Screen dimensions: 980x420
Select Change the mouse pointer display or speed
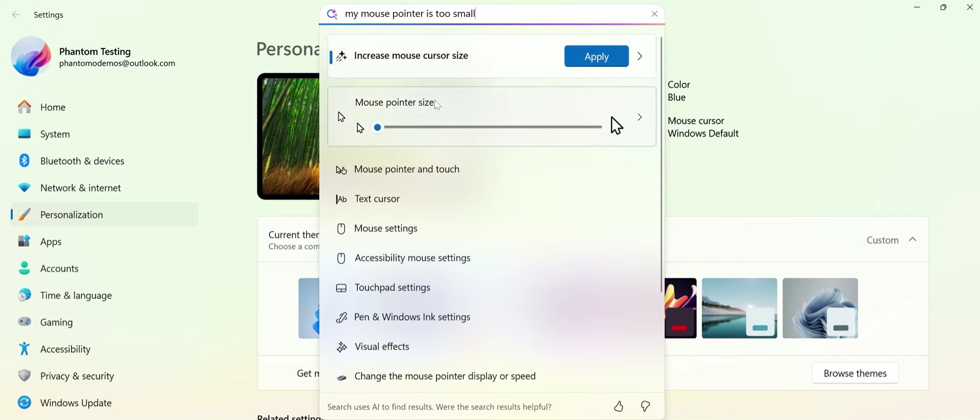click(x=491, y=377)
